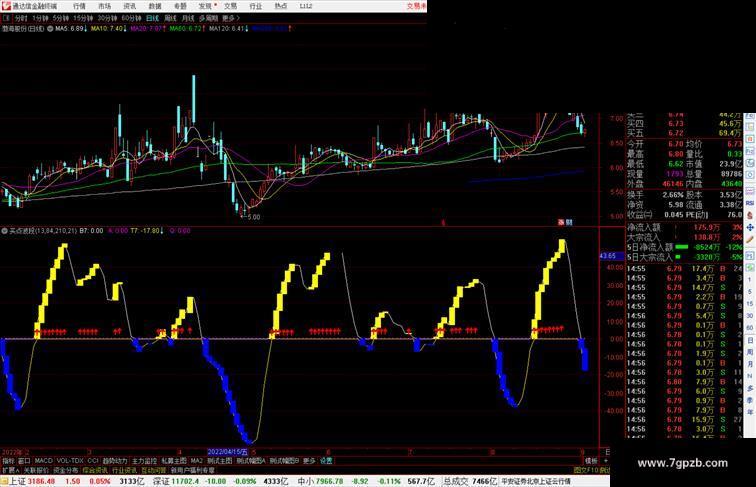Select the 主力监控 indicator
This screenshot has width=756, height=487.
(145, 461)
